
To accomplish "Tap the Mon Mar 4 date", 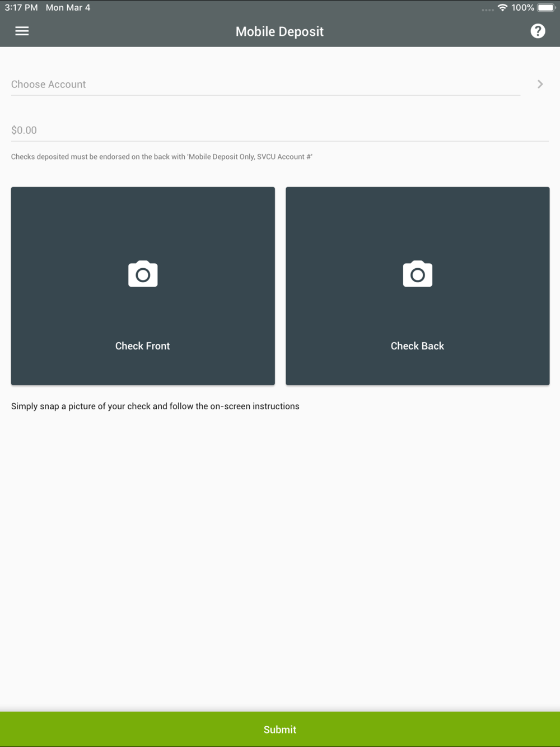I will pos(68,8).
